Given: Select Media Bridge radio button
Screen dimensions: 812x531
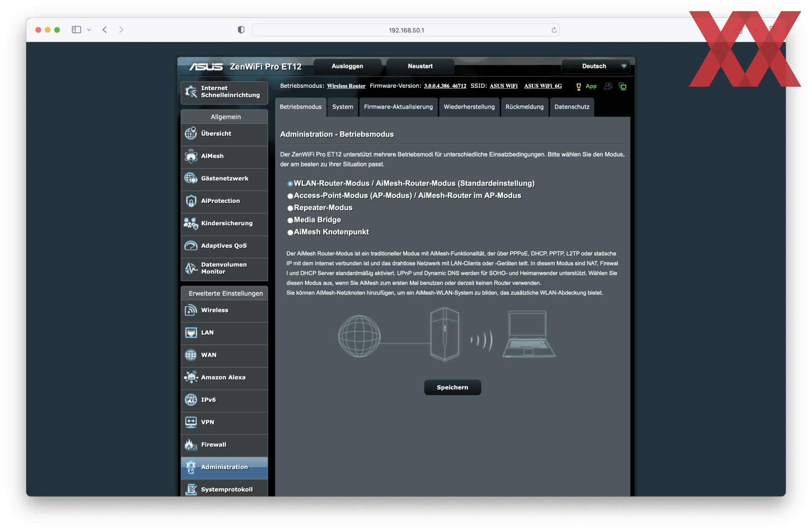Looking at the screenshot, I should tap(290, 220).
